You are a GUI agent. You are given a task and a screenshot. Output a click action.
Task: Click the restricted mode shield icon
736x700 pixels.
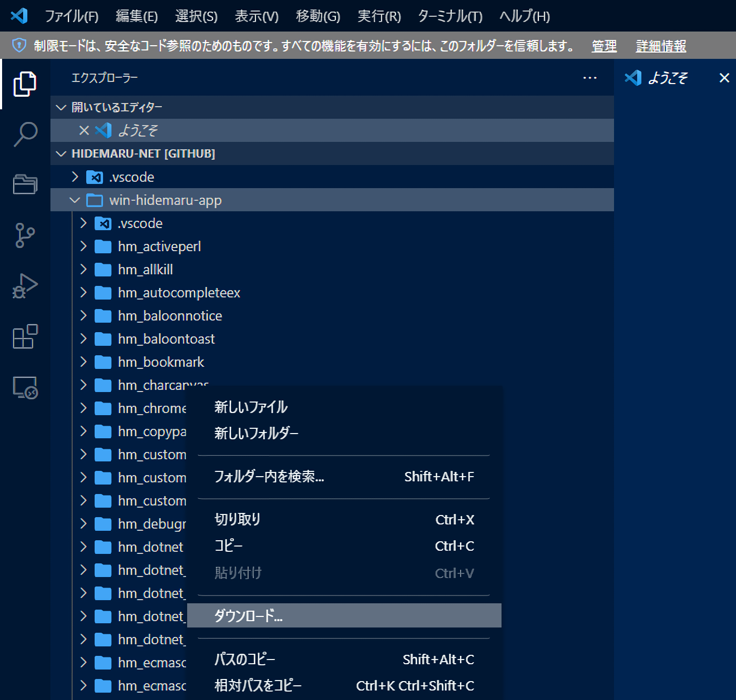(x=19, y=46)
